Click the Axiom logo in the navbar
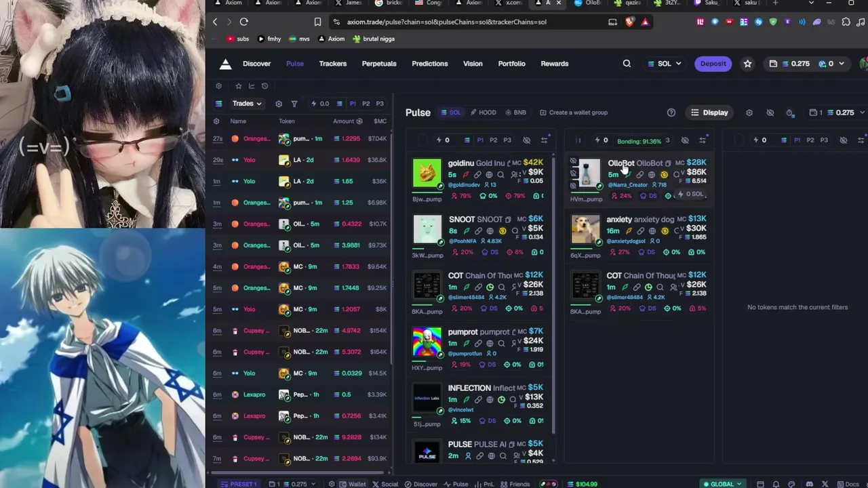The width and height of the screenshot is (868, 488). (x=226, y=64)
